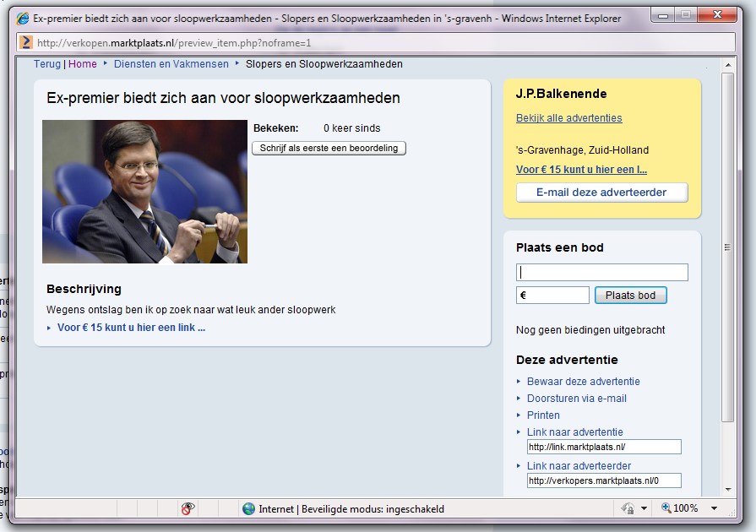The width and height of the screenshot is (756, 532).
Task: Open dropdown arrow beside security lock icon
Action: (x=645, y=508)
